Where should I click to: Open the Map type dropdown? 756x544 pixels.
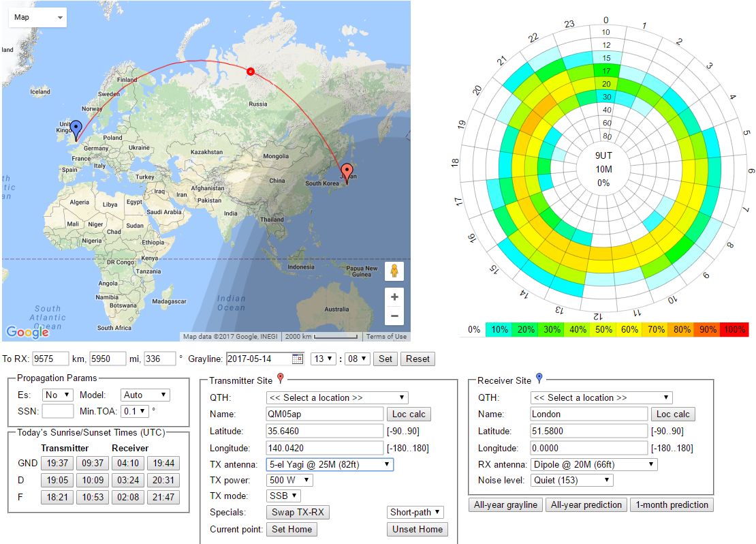(x=37, y=17)
